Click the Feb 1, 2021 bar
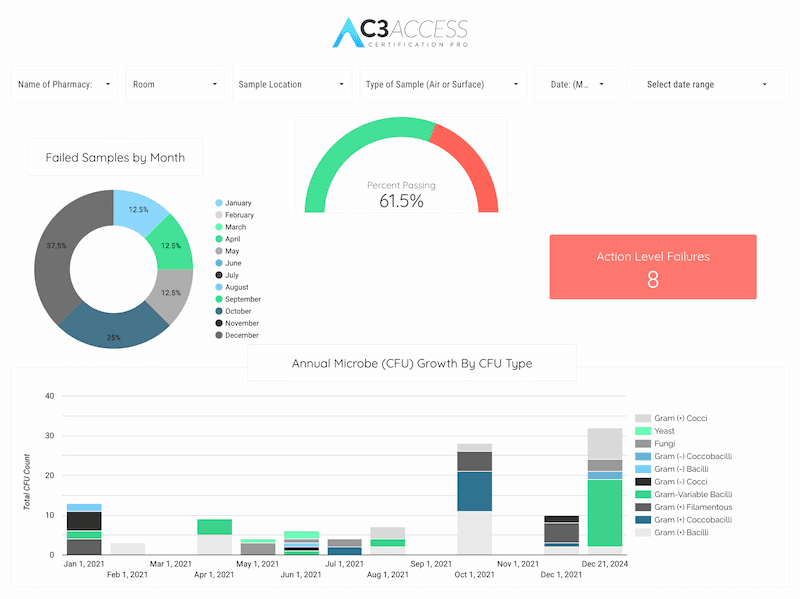 tap(128, 549)
